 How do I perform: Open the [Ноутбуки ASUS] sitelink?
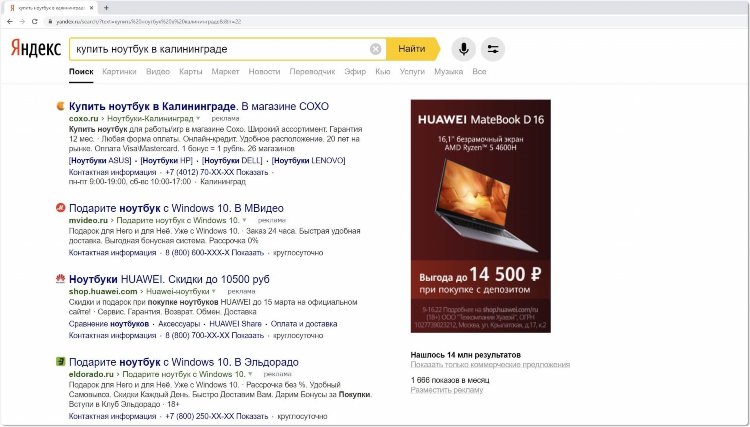(x=100, y=160)
